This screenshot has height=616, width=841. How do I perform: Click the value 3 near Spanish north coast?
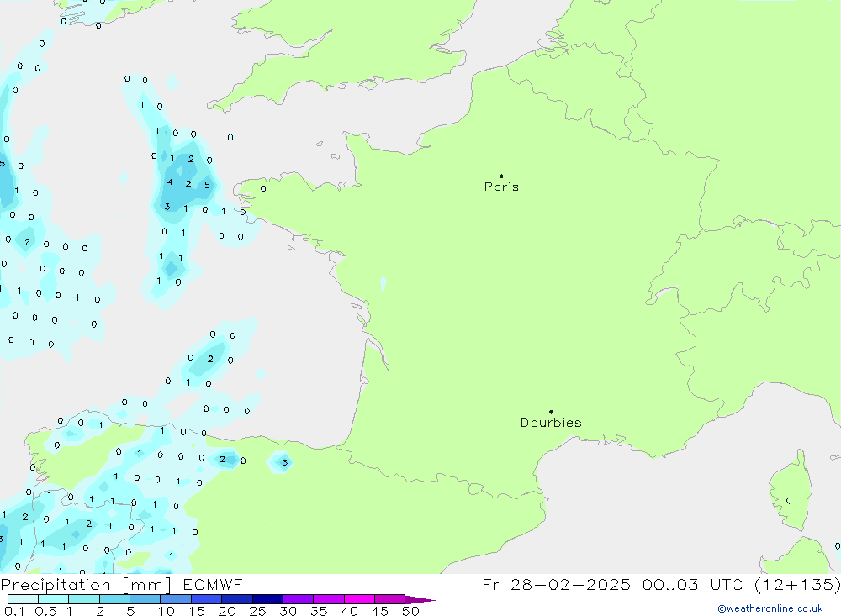285,463
